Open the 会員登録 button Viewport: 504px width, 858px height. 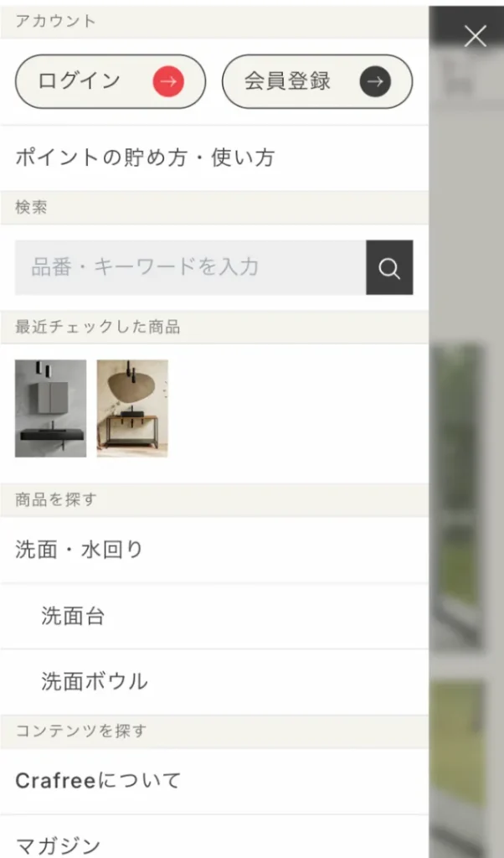pyautogui.click(x=317, y=81)
